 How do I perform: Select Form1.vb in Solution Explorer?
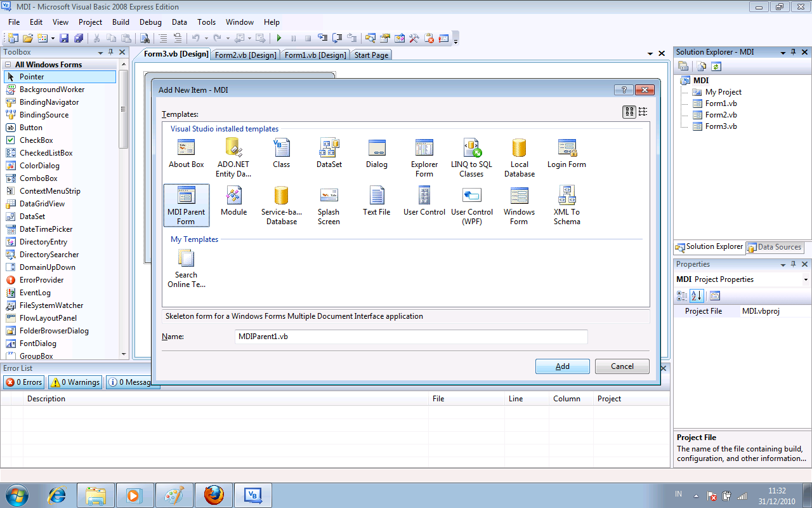tap(721, 104)
